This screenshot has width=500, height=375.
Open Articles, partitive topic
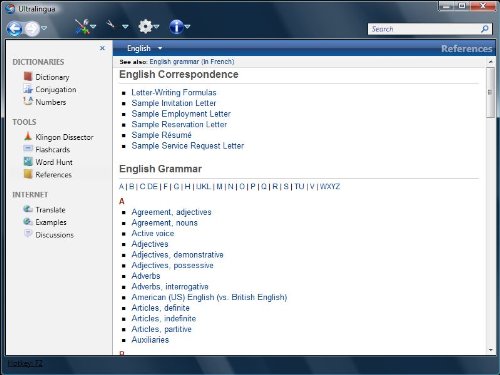point(161,329)
